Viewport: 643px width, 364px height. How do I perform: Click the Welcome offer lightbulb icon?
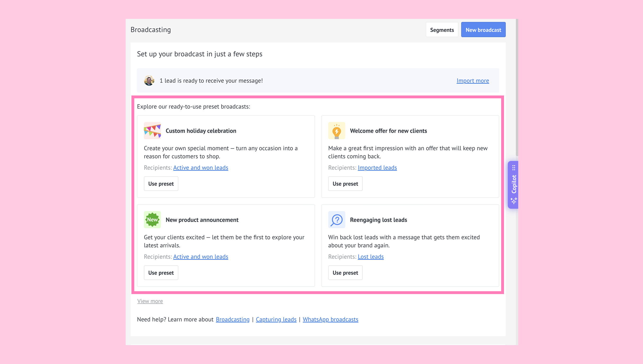(x=336, y=130)
